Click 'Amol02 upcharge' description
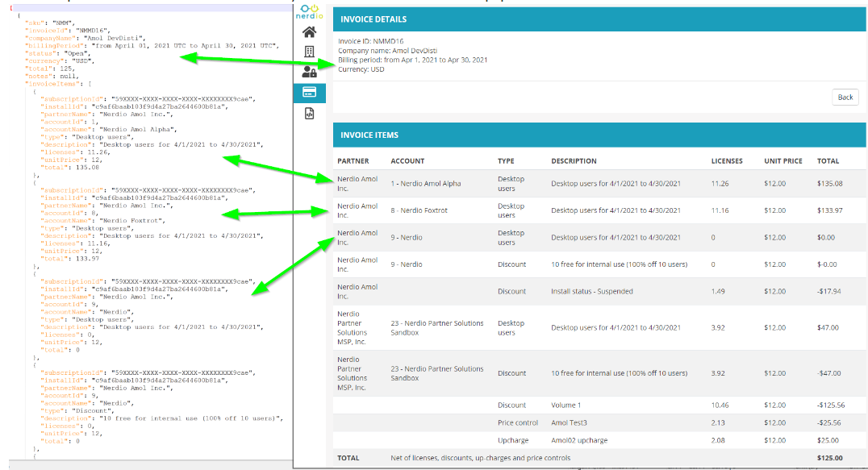Viewport: 868px width, 470px height. coord(579,441)
